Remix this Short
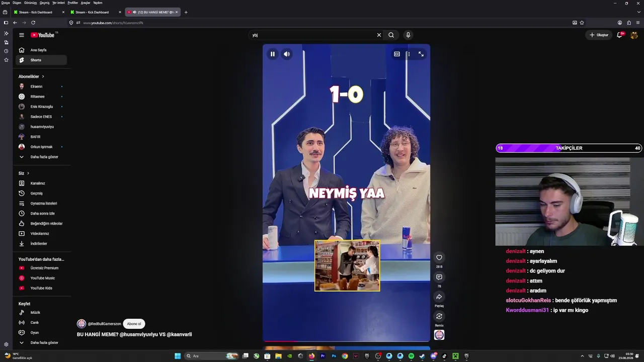Screen dimensions: 644x362 pos(439,316)
